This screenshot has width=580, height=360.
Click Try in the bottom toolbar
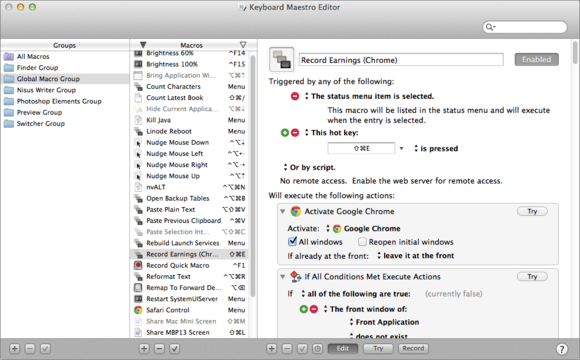click(x=378, y=349)
